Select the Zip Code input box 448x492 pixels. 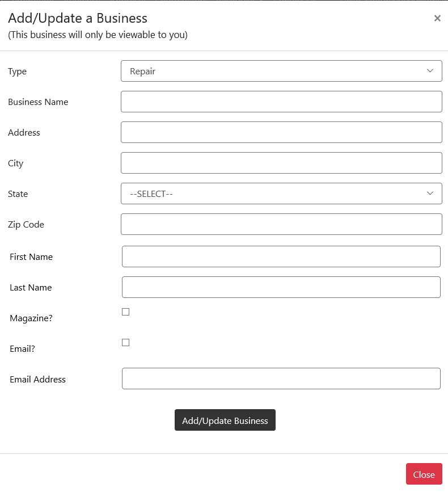pos(281,224)
